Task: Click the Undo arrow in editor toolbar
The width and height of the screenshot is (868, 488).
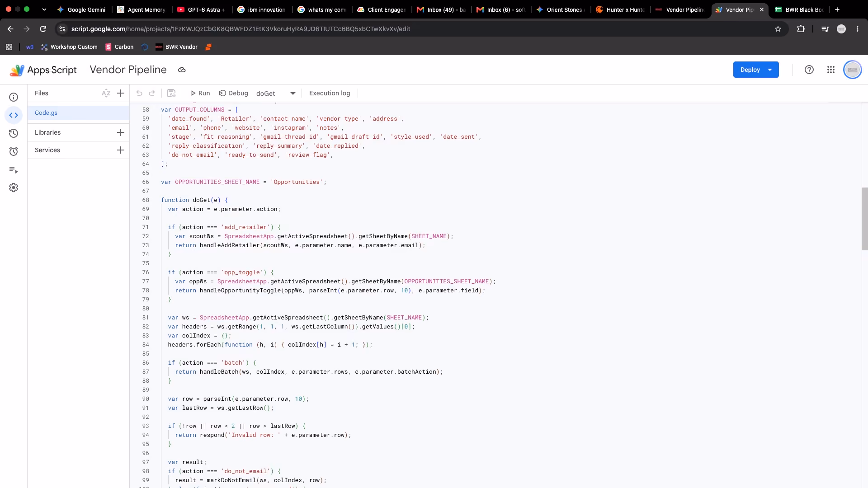Action: click(139, 93)
